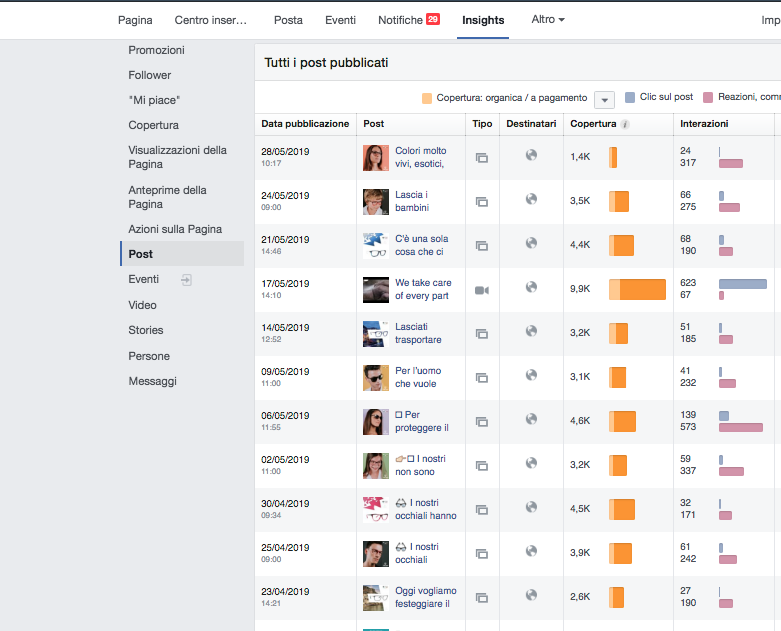This screenshot has width=781, height=631.
Task: Click the info icon beside Copertura header
Action: (625, 124)
